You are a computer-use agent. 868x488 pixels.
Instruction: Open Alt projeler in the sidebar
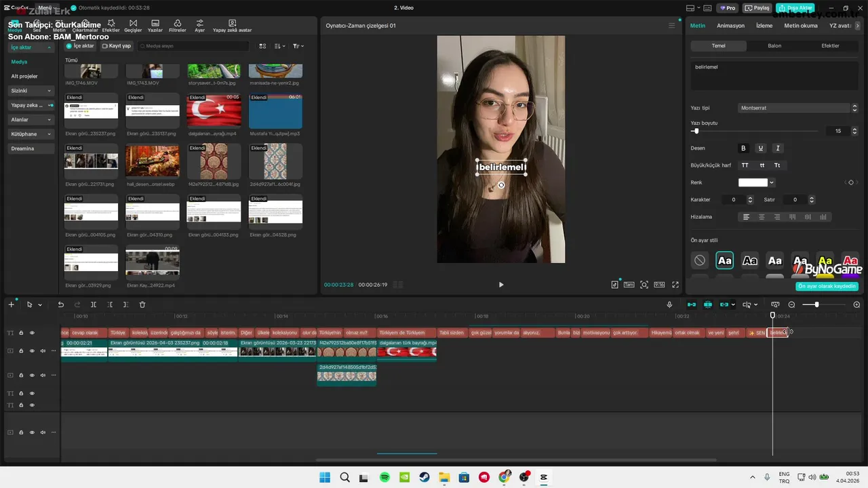click(24, 77)
